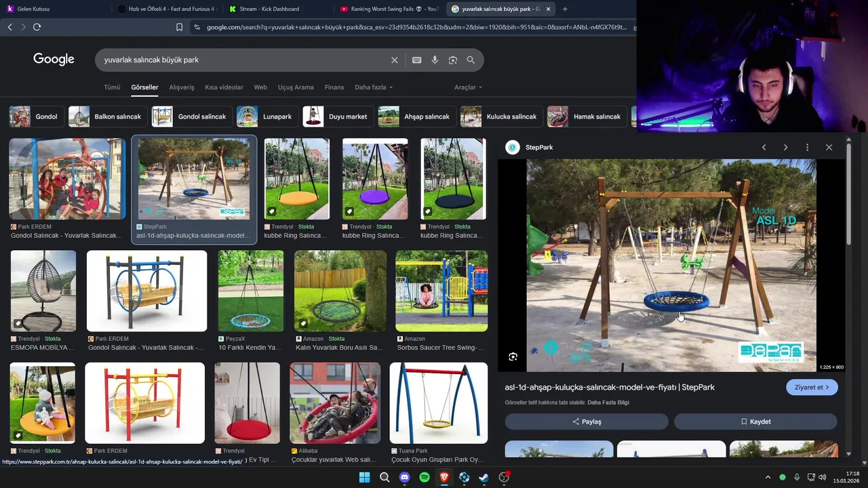Open the Araçlar tools dropdown

(x=468, y=87)
